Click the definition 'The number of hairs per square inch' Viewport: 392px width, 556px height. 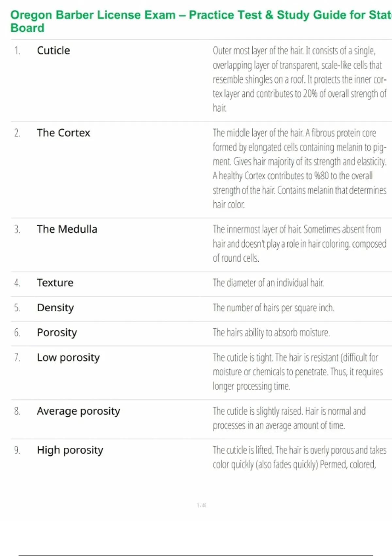(273, 308)
